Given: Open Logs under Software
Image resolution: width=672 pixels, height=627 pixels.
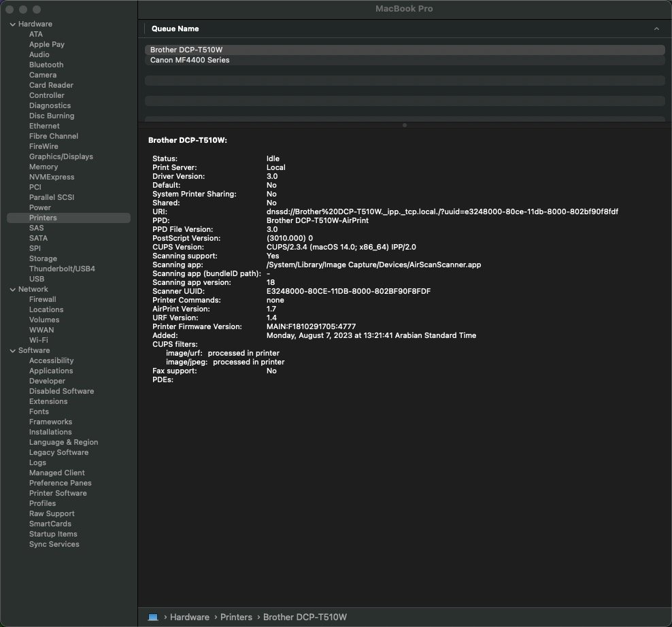Looking at the screenshot, I should 37,463.
